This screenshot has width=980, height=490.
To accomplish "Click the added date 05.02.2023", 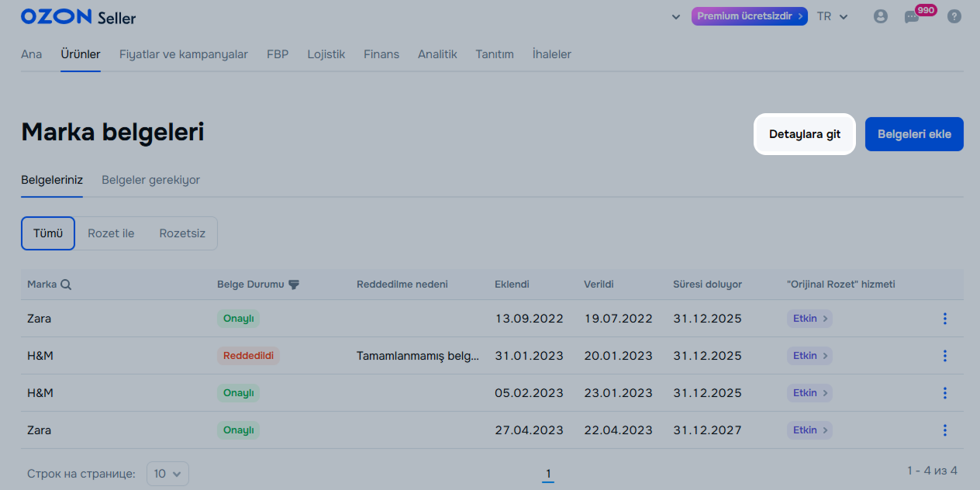I will click(x=529, y=393).
